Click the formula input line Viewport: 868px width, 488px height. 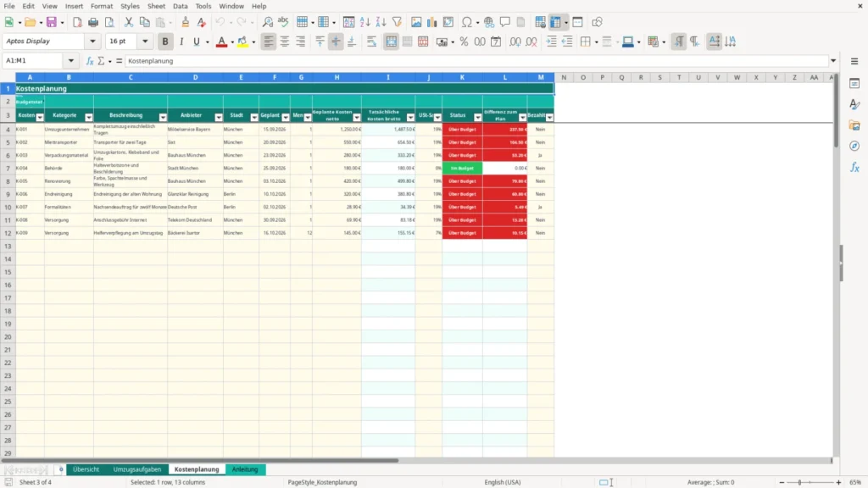pos(476,61)
